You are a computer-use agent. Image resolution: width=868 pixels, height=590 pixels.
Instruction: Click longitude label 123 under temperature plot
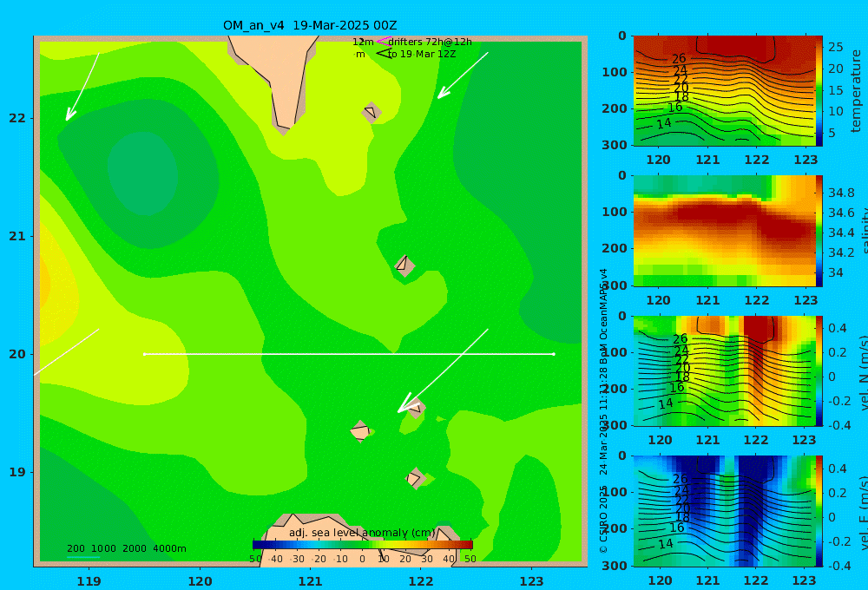[806, 160]
